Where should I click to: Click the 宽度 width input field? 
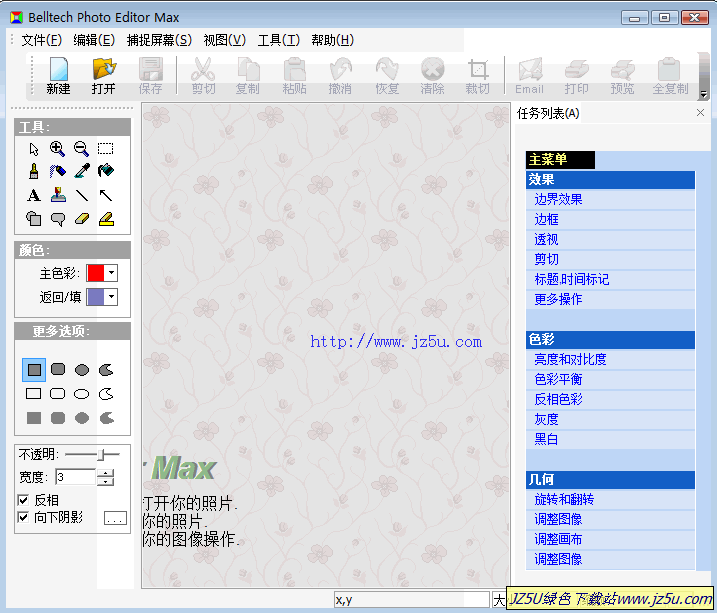coord(75,477)
